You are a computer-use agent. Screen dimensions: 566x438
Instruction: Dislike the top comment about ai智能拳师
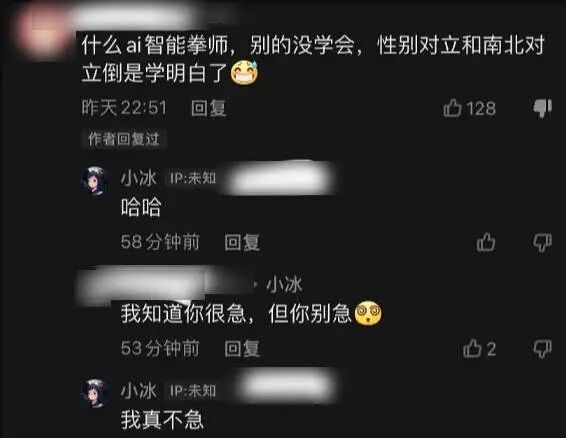[543, 108]
